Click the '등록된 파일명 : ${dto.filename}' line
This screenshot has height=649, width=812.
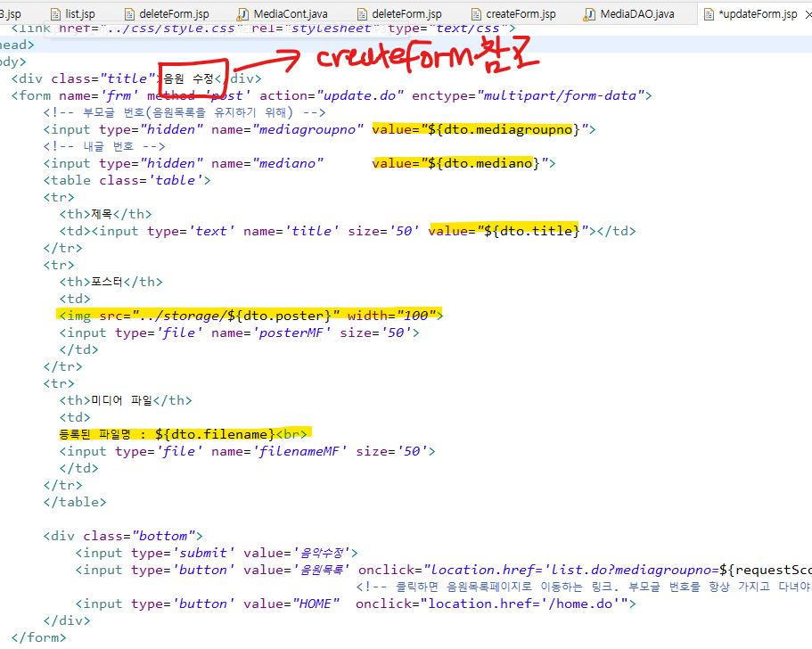coord(184,434)
